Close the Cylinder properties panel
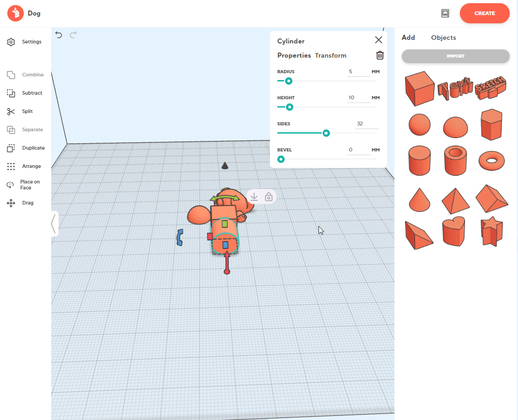 pyautogui.click(x=378, y=40)
